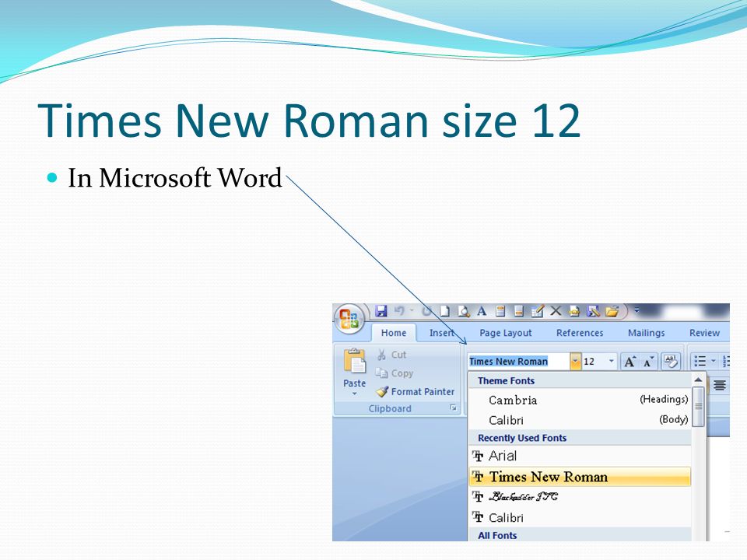Go to the Review ribbon tab
The width and height of the screenshot is (747, 560).
tap(704, 333)
